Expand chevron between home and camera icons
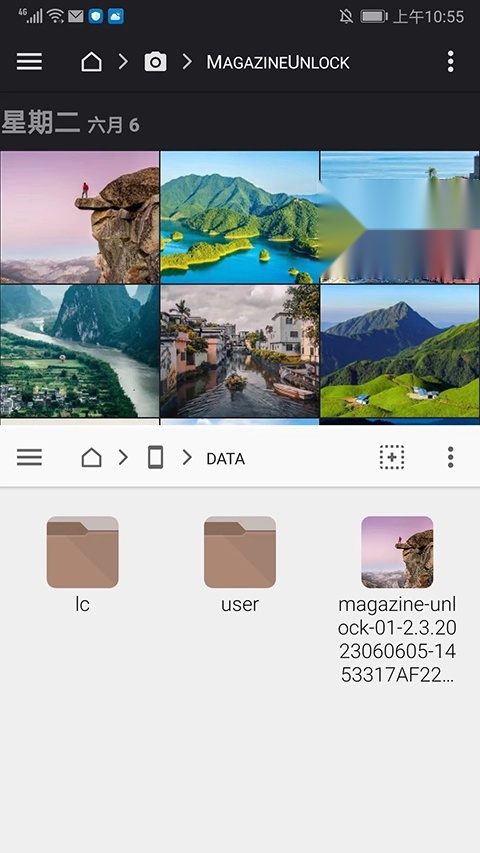 [124, 62]
